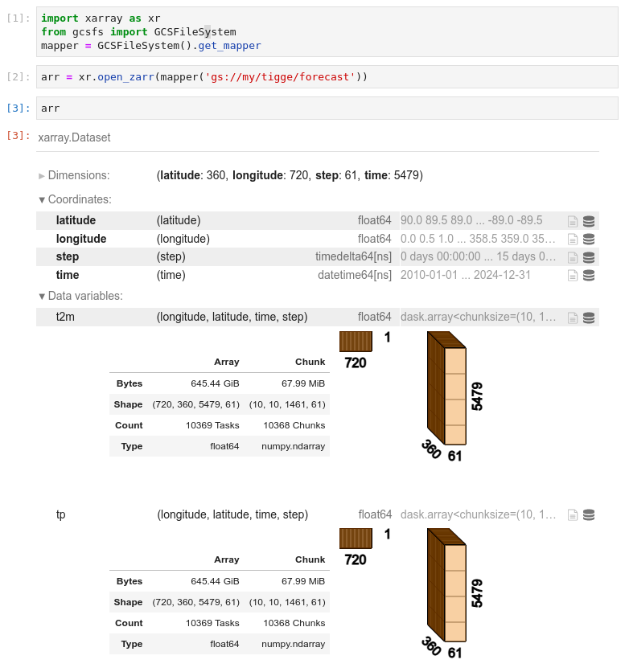The height and width of the screenshot is (672, 625).
Task: Click the latitude coordinate name
Action: point(76,220)
